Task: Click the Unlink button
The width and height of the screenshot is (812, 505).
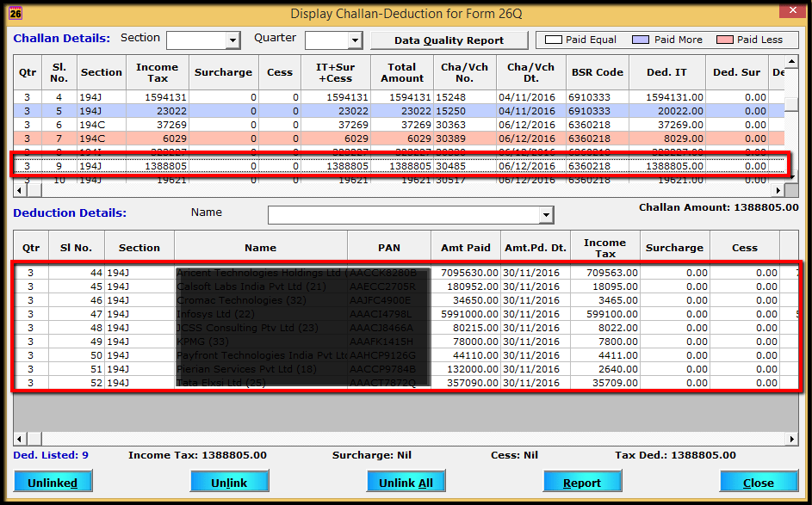Action: 229,481
